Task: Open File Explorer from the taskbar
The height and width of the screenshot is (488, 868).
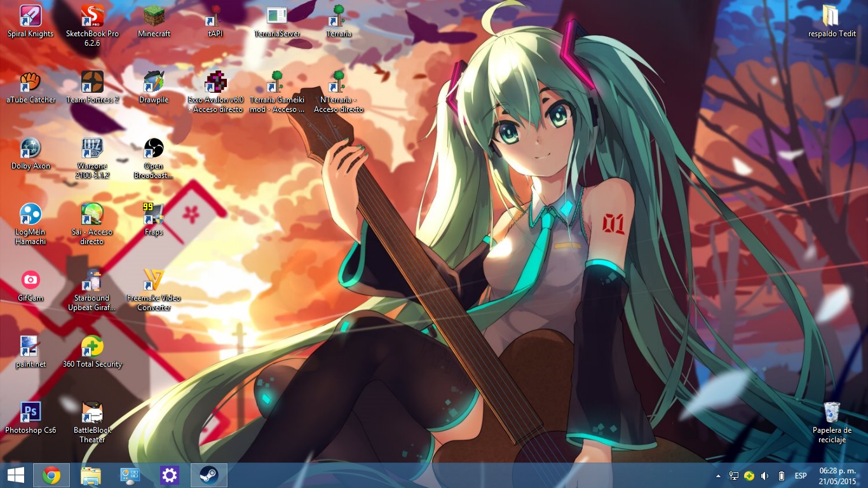Action: point(91,475)
